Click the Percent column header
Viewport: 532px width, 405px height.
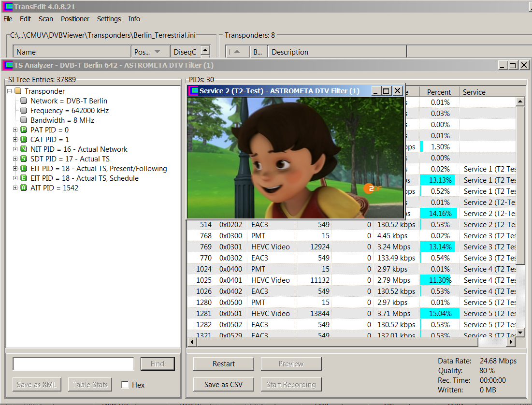point(439,92)
